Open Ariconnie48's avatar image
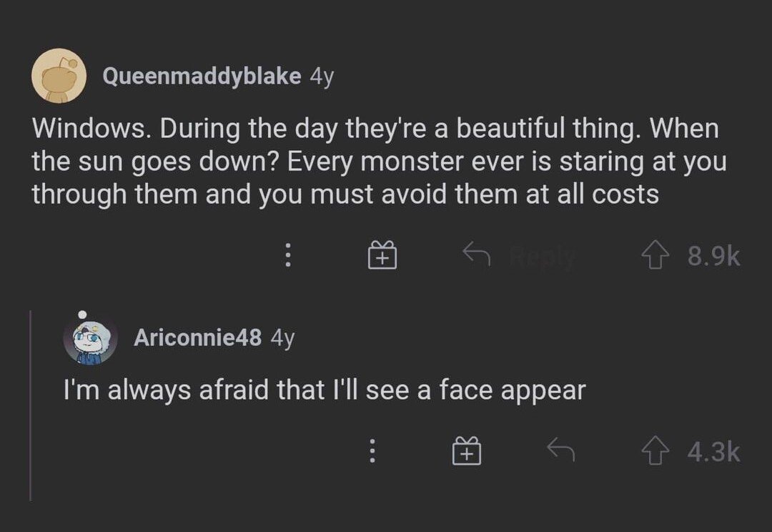 [90, 339]
